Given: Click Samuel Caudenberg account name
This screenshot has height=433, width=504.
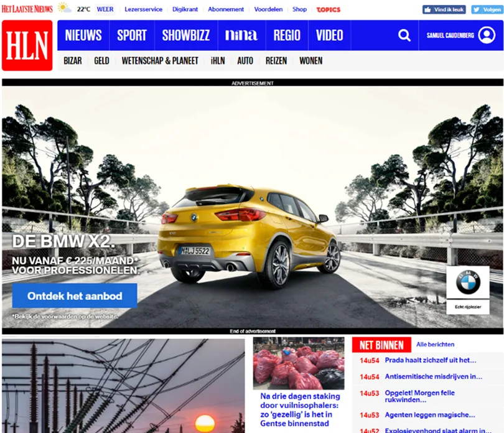Looking at the screenshot, I should pyautogui.click(x=450, y=35).
